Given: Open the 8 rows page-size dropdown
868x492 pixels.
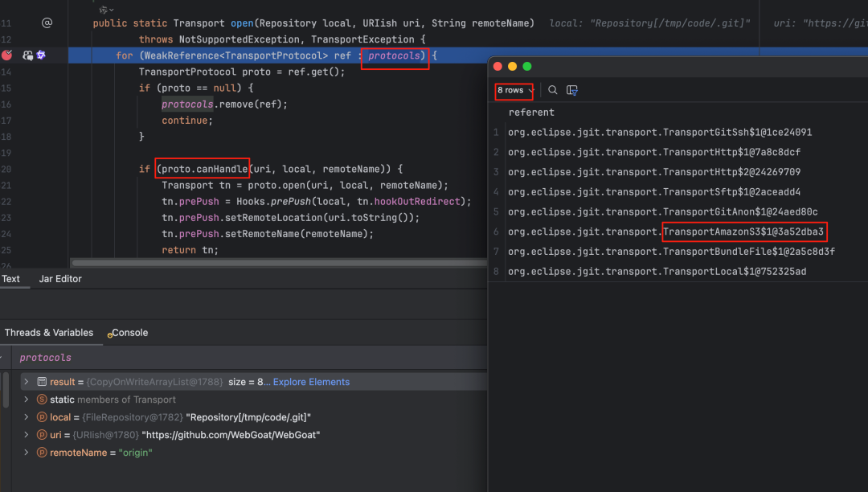Looking at the screenshot, I should pos(514,90).
